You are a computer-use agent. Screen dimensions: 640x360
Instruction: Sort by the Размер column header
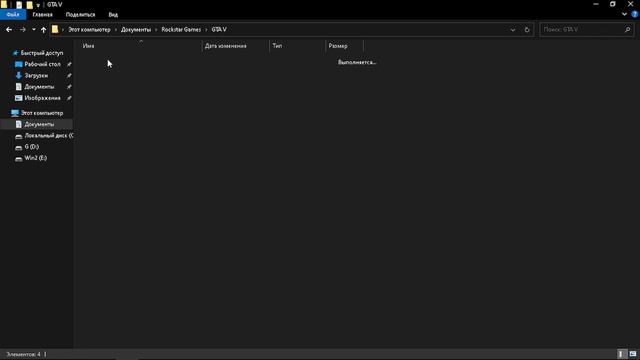338,46
